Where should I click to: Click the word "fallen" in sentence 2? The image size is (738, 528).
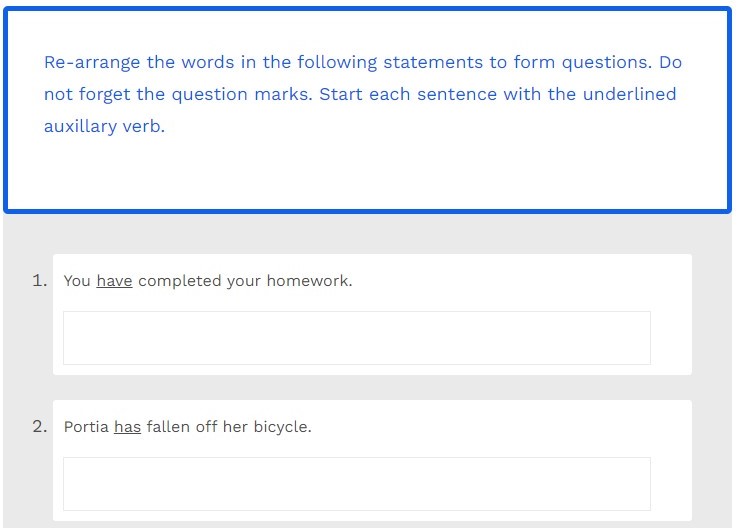168,427
